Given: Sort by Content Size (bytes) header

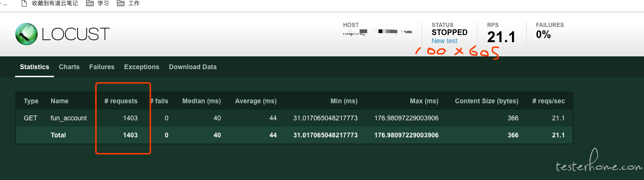Looking at the screenshot, I should 486,101.
